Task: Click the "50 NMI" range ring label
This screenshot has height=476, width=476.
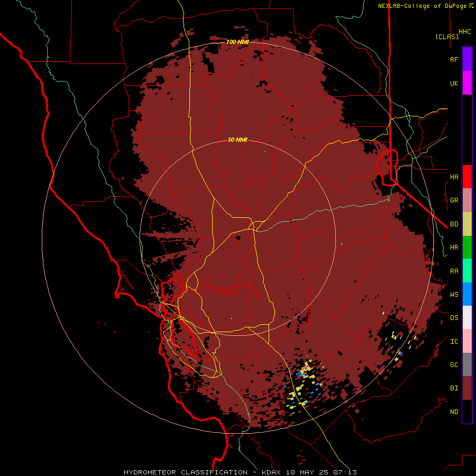Action: pos(237,140)
